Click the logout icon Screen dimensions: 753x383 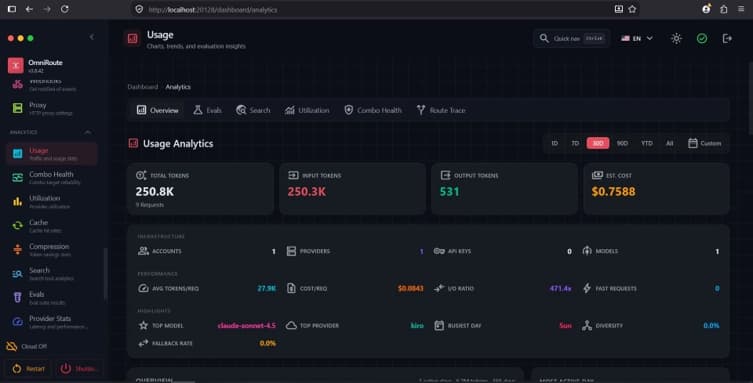click(727, 38)
